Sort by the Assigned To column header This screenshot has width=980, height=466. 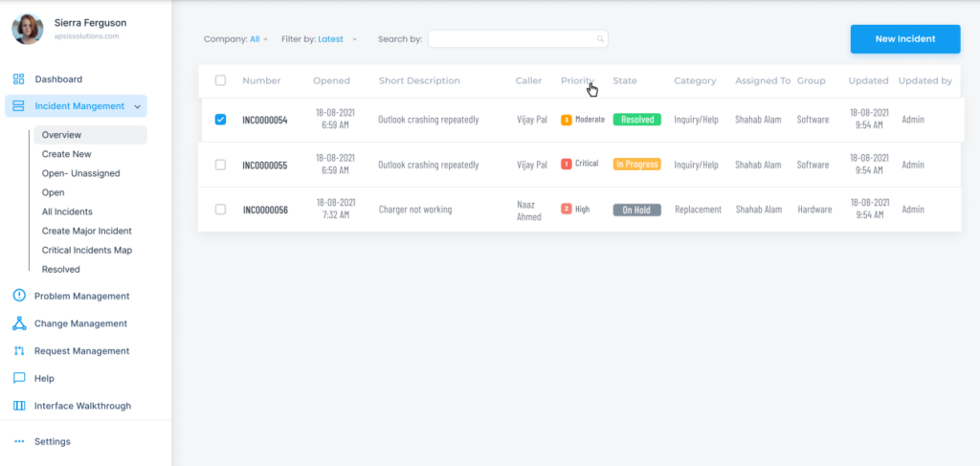click(x=763, y=80)
